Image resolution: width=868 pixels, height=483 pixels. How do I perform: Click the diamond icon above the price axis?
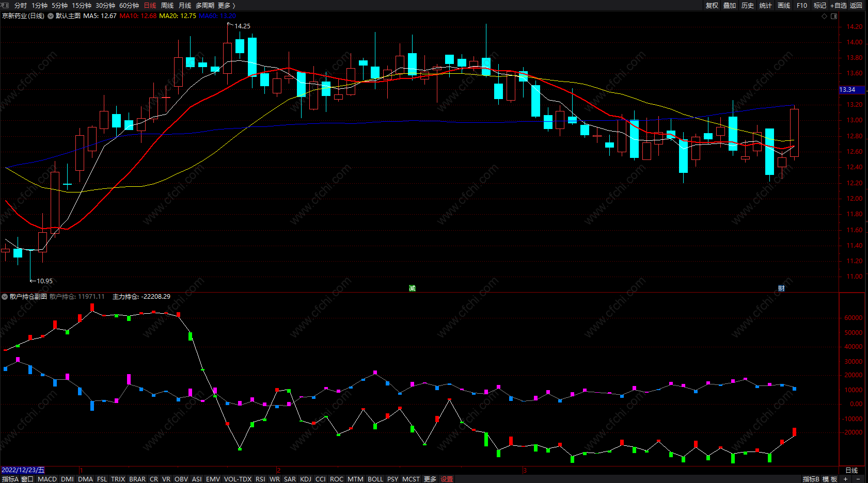824,16
